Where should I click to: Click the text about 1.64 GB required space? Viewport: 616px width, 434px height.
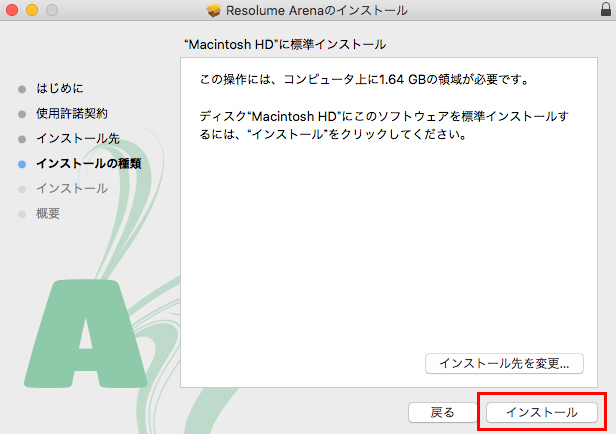[x=365, y=80]
